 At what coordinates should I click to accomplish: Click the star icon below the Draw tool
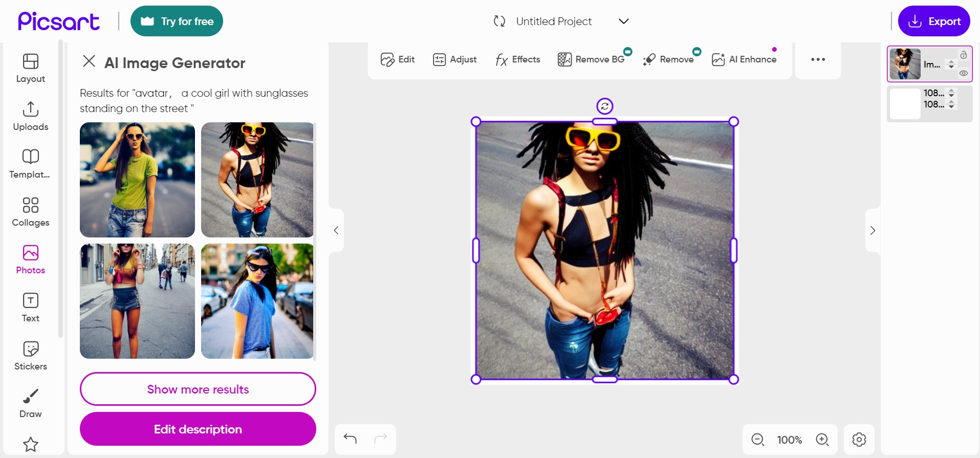tap(31, 444)
